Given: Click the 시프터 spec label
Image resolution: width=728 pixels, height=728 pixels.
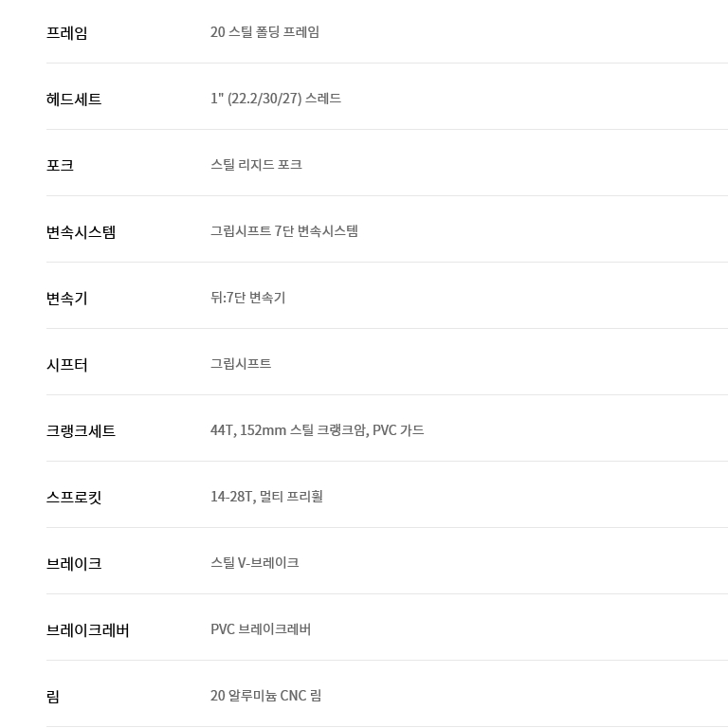Looking at the screenshot, I should coord(67,365).
